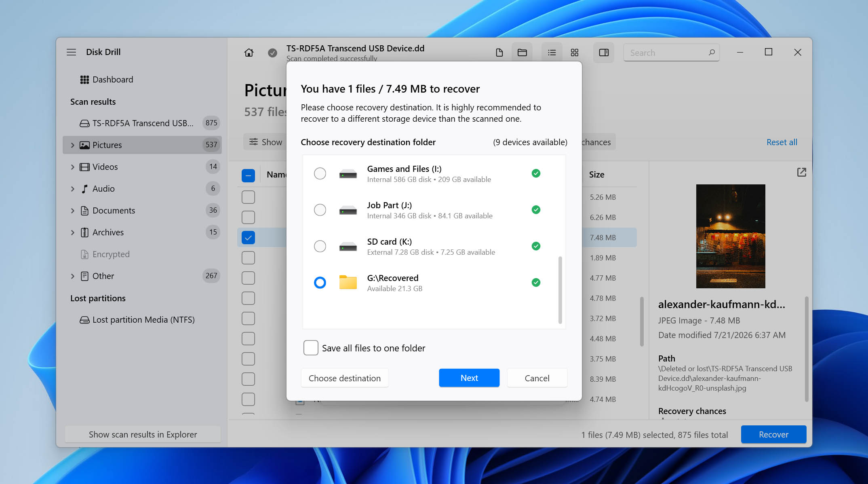Click the search magnifier icon
Viewport: 868px width, 484px height.
[712, 53]
